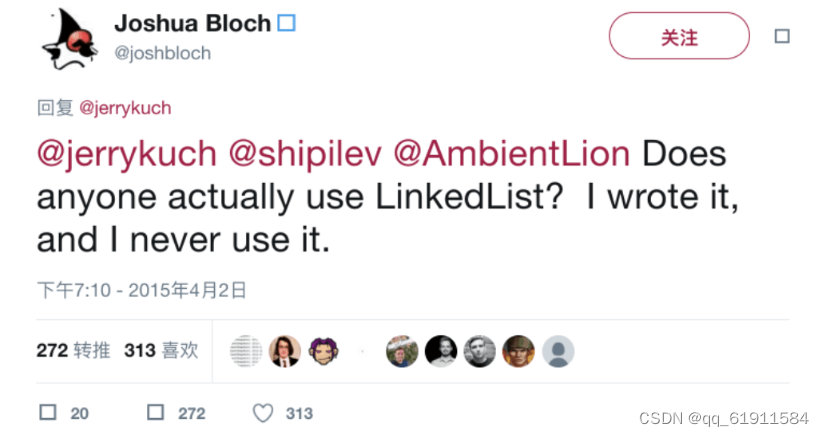Open the soldier helmet liker avatar
The height and width of the screenshot is (436, 824).
[x=519, y=351]
